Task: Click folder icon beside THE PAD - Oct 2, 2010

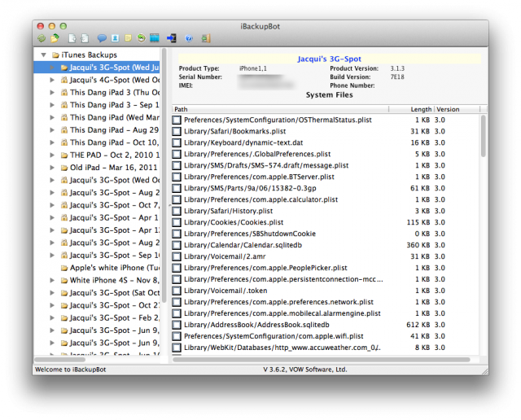Action: click(64, 155)
